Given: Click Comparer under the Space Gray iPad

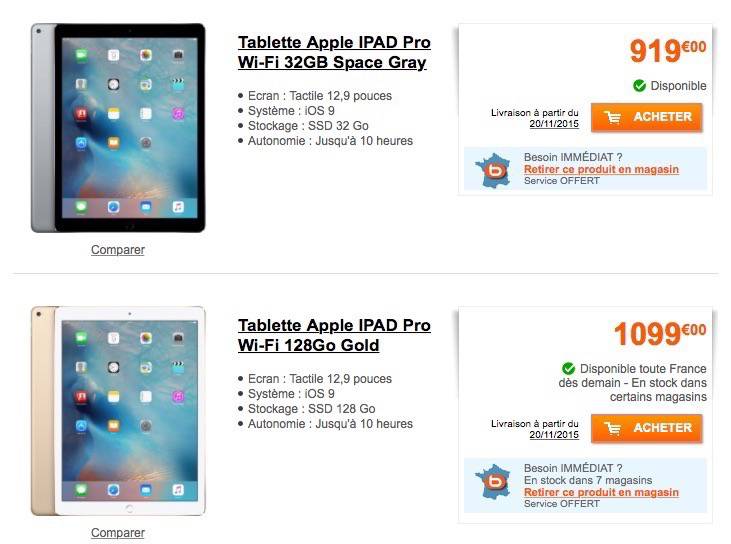Looking at the screenshot, I should [x=118, y=250].
